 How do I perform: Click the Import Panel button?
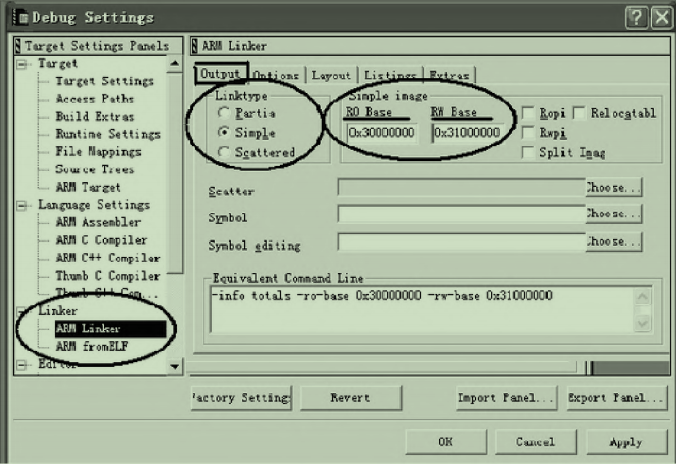pos(506,398)
